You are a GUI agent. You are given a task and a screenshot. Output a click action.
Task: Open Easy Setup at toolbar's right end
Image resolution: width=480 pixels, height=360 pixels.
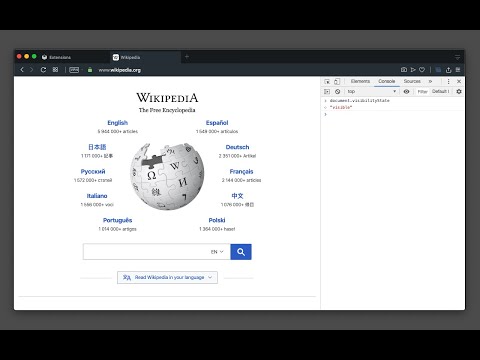458,70
